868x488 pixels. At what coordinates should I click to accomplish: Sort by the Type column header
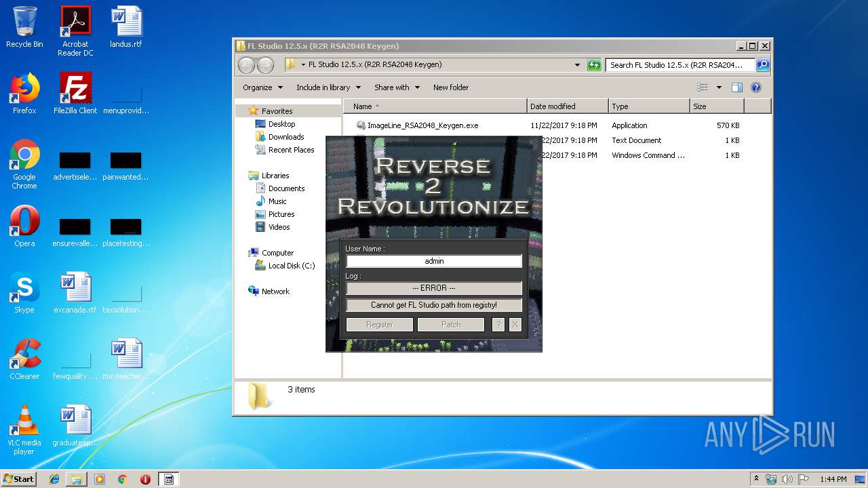[649, 106]
